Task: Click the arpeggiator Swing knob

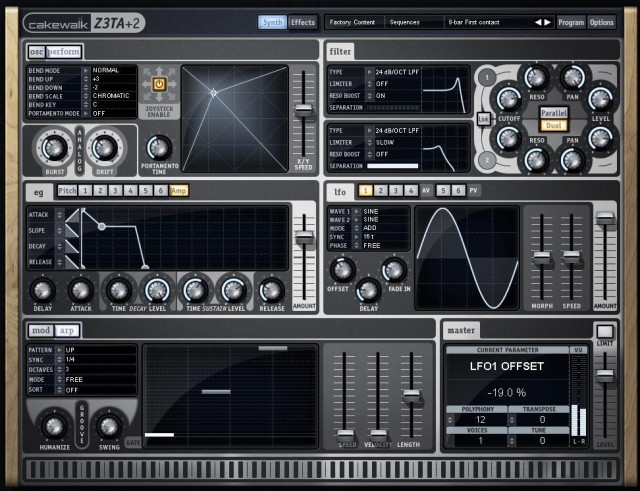Action: [108, 425]
